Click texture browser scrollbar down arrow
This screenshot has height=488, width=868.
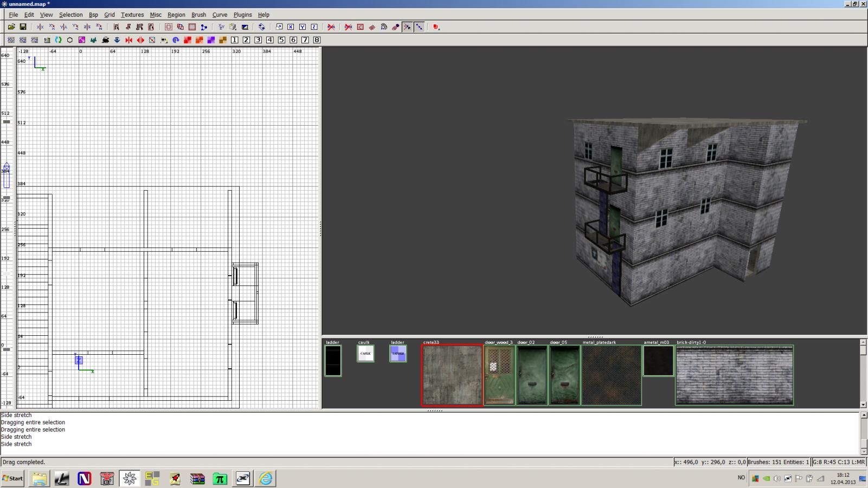pos(863,405)
